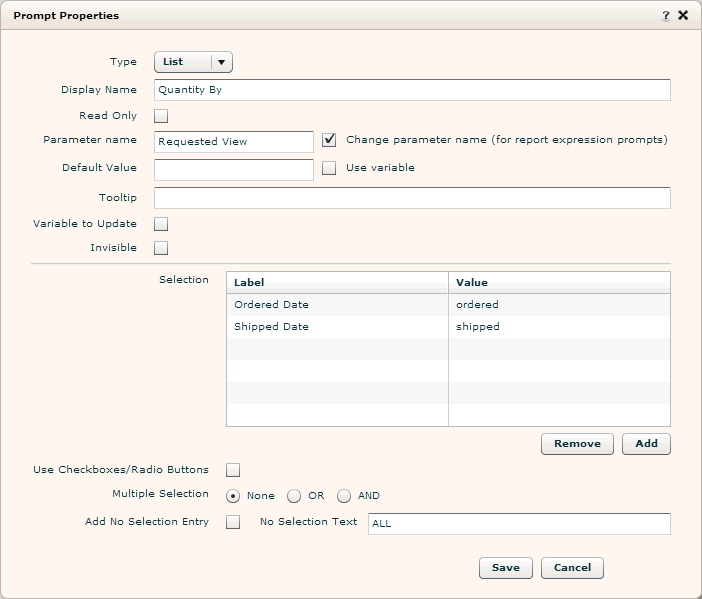Enable the Use variable checkbox
The width and height of the screenshot is (702, 599).
click(x=329, y=168)
